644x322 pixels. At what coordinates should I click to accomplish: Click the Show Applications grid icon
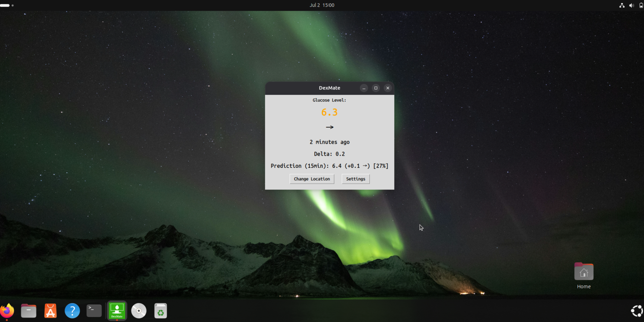pyautogui.click(x=636, y=311)
